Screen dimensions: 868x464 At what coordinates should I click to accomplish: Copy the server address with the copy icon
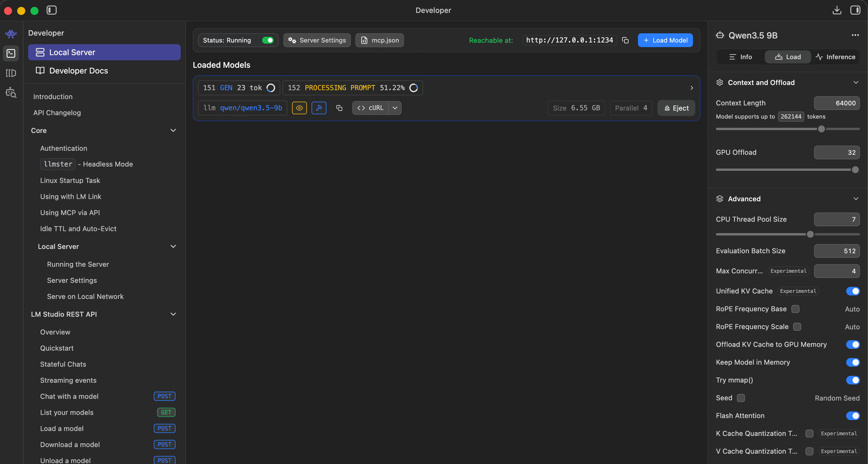point(625,40)
